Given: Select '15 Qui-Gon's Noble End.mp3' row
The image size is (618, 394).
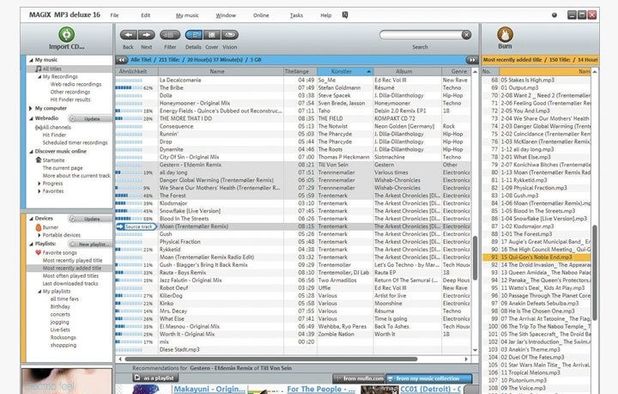Looking at the screenshot, I should [537, 257].
